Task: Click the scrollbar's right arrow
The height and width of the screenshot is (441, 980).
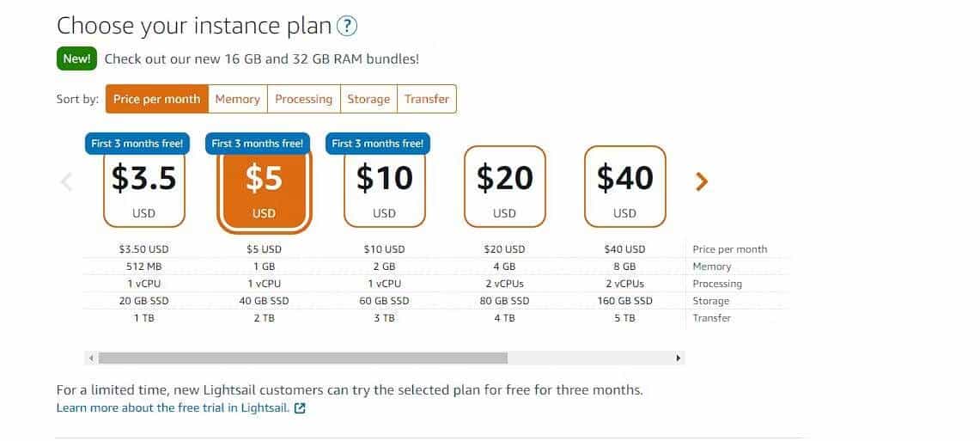Action: 679,358
